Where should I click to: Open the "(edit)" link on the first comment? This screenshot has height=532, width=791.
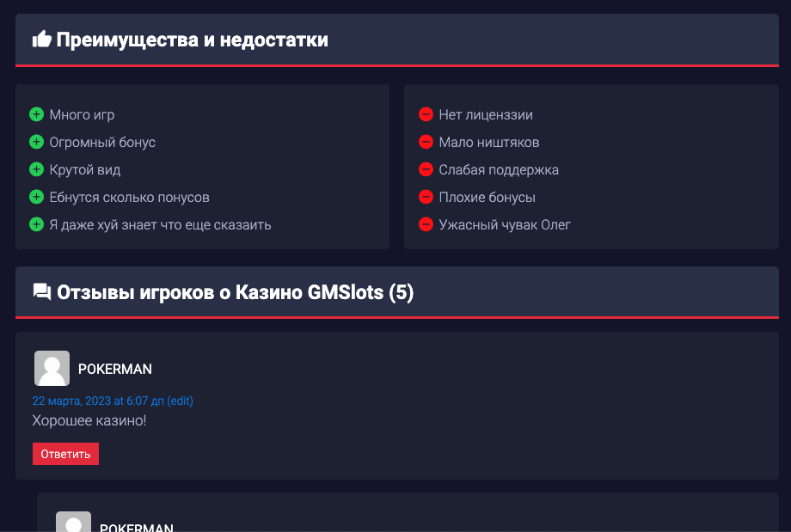click(x=180, y=401)
